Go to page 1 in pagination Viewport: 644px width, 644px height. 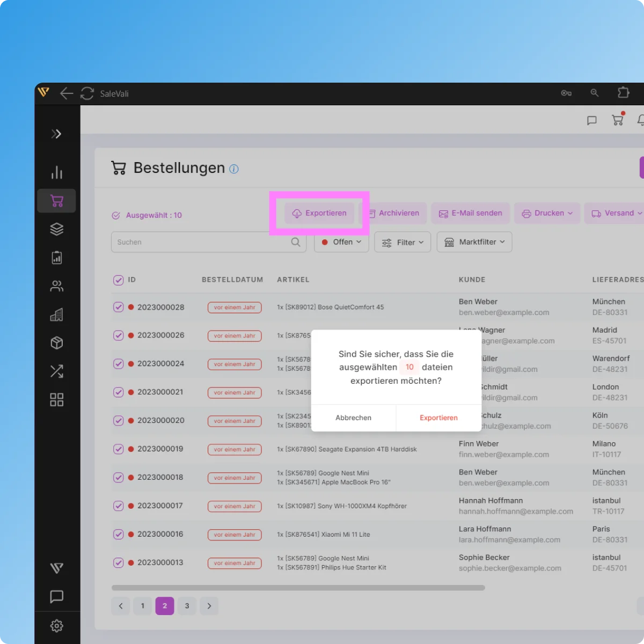pyautogui.click(x=143, y=606)
